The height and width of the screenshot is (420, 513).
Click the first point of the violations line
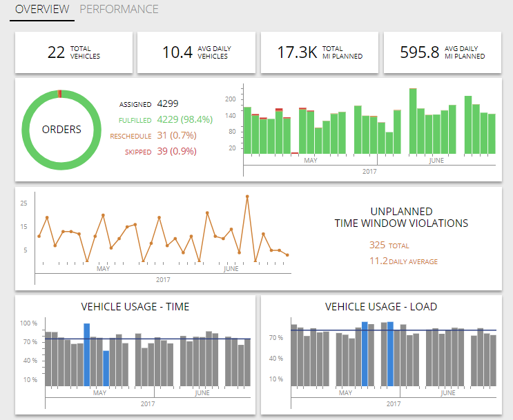coord(39,236)
